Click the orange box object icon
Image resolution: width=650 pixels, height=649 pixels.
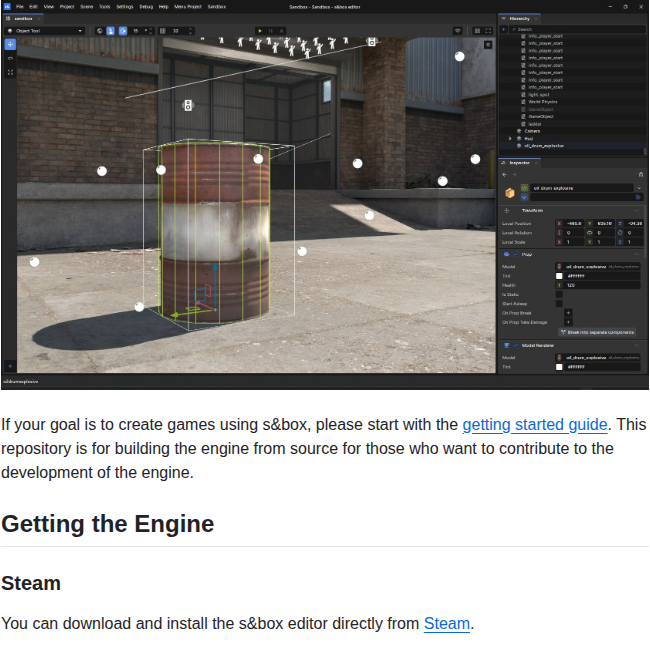[510, 193]
